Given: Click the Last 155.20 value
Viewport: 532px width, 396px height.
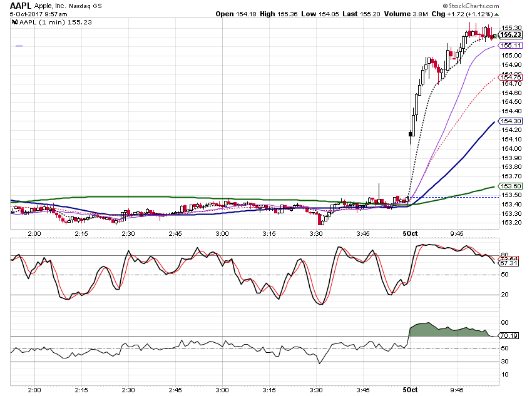Looking at the screenshot, I should (x=361, y=14).
